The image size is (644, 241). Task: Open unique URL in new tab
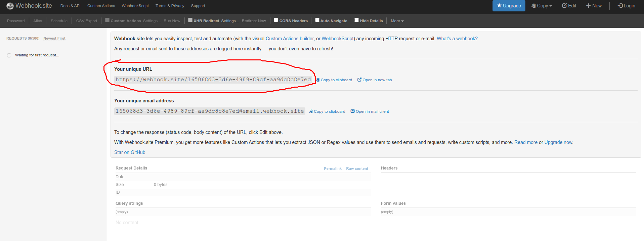coord(375,80)
